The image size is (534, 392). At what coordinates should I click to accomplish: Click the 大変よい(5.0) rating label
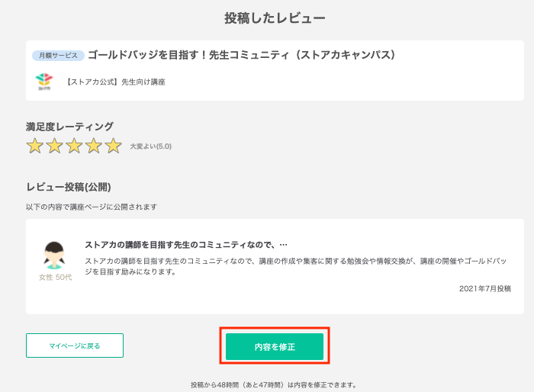click(151, 146)
